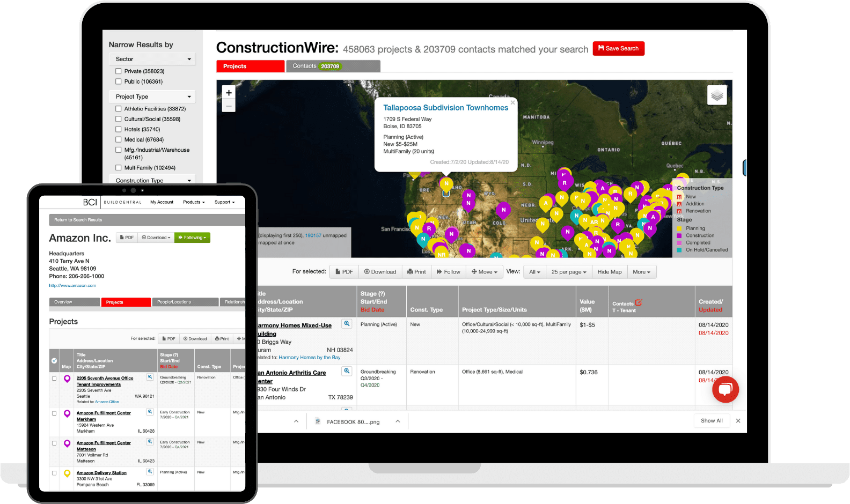The height and width of the screenshot is (504, 850).
Task: Collapse the Project Type filter section
Action: (152, 97)
